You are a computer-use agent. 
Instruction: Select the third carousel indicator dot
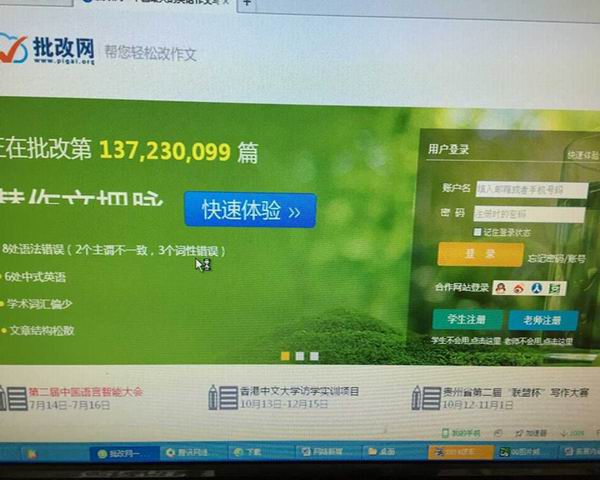[313, 355]
